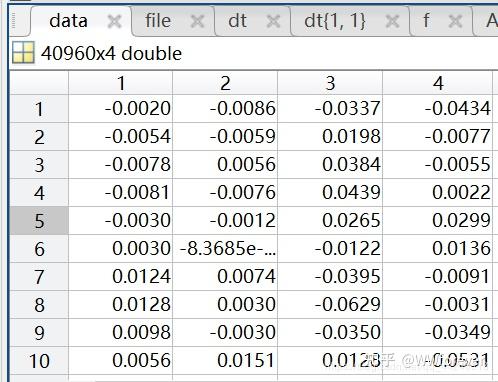Screen dimensions: 498x382
Task: Click cell with value -0.0012
Action: (x=225, y=221)
